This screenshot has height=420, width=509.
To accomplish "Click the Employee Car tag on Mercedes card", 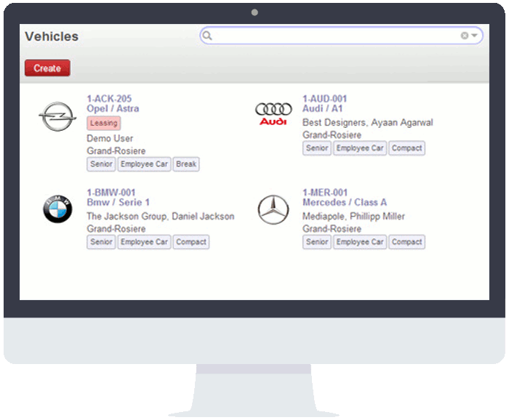I will (x=359, y=242).
